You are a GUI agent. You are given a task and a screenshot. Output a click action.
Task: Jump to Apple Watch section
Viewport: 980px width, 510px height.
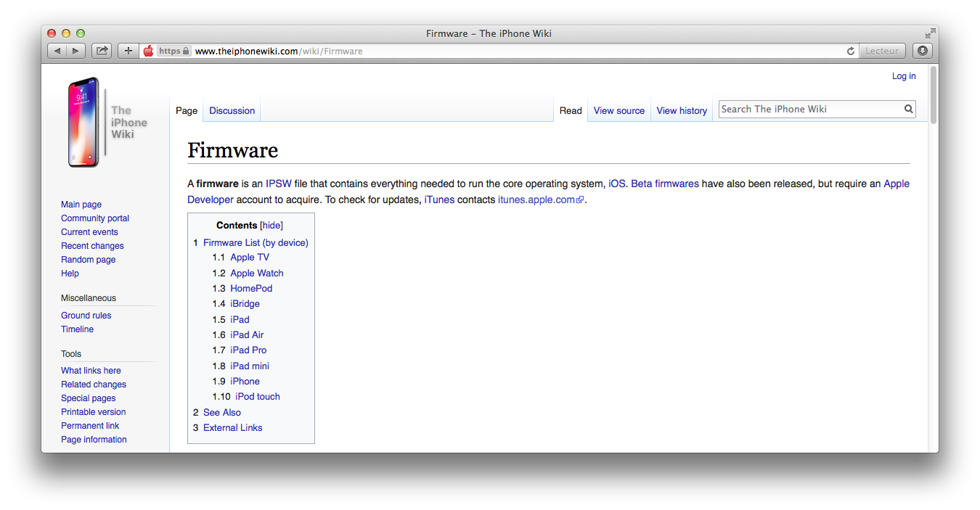[257, 273]
